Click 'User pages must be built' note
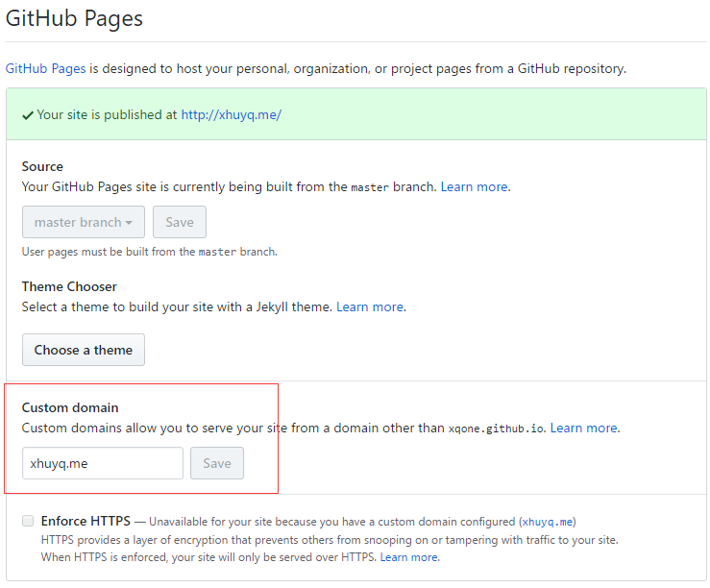The width and height of the screenshot is (710, 588). coord(150,252)
